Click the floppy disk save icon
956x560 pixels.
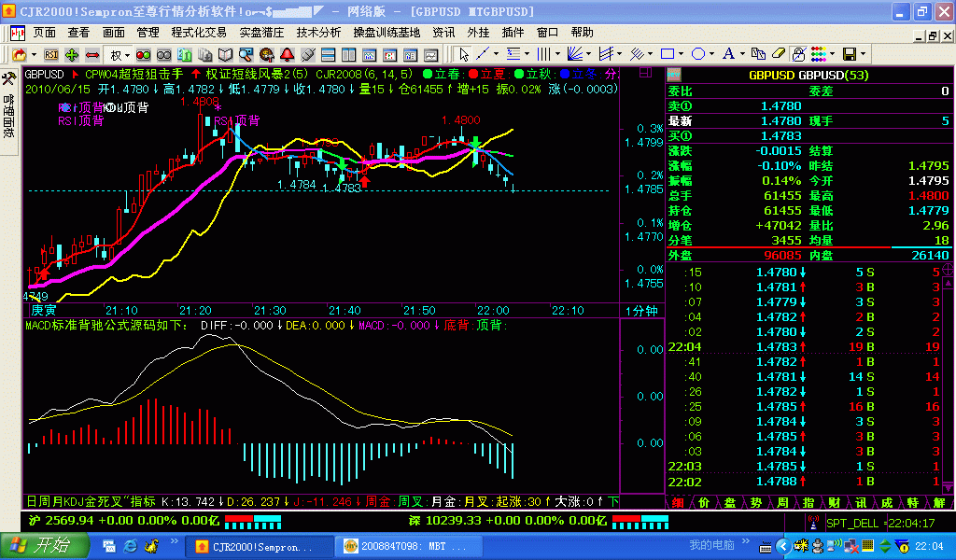point(850,54)
